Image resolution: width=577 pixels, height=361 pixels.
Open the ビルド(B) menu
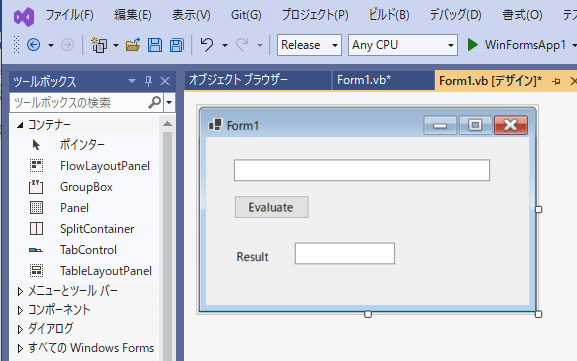[x=389, y=15]
